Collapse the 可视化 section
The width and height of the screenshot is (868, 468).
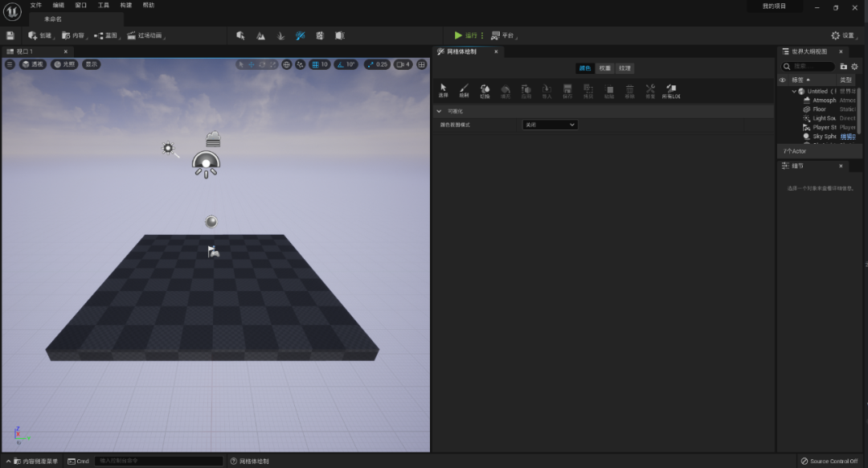pyautogui.click(x=439, y=111)
